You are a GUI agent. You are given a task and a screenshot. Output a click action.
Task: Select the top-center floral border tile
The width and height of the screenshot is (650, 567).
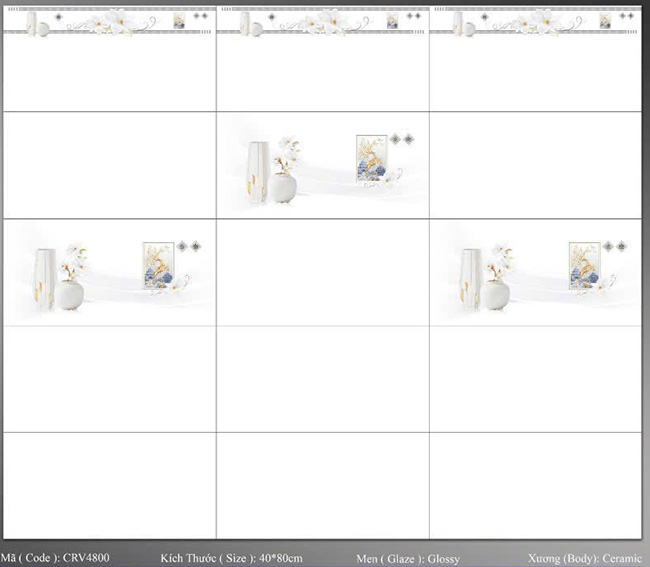pyautogui.click(x=323, y=58)
